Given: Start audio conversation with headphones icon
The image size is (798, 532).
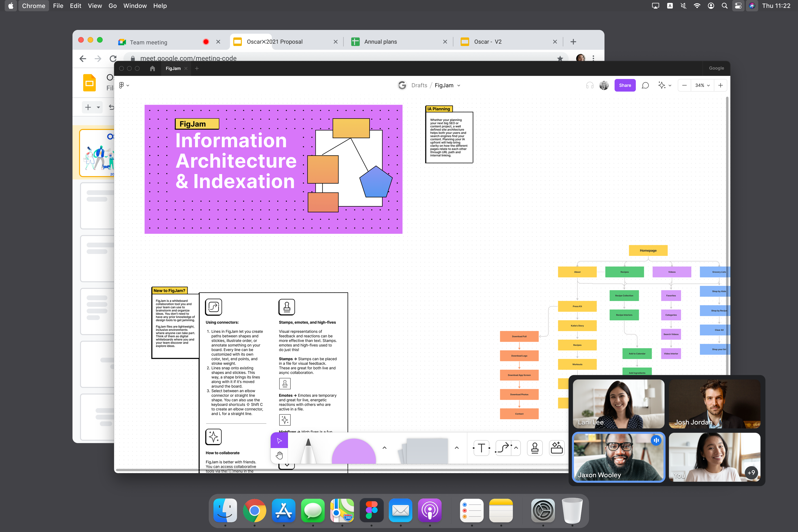Looking at the screenshot, I should coord(590,86).
